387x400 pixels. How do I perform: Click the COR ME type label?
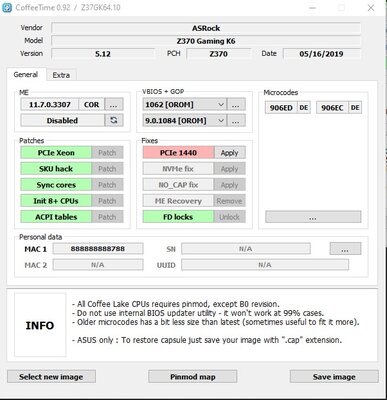click(92, 105)
